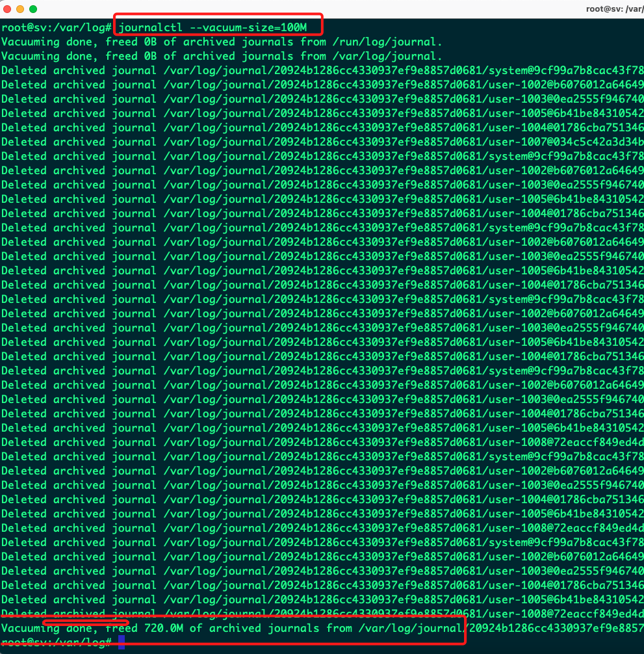
Task: Click the red close window button
Action: pos(7,9)
